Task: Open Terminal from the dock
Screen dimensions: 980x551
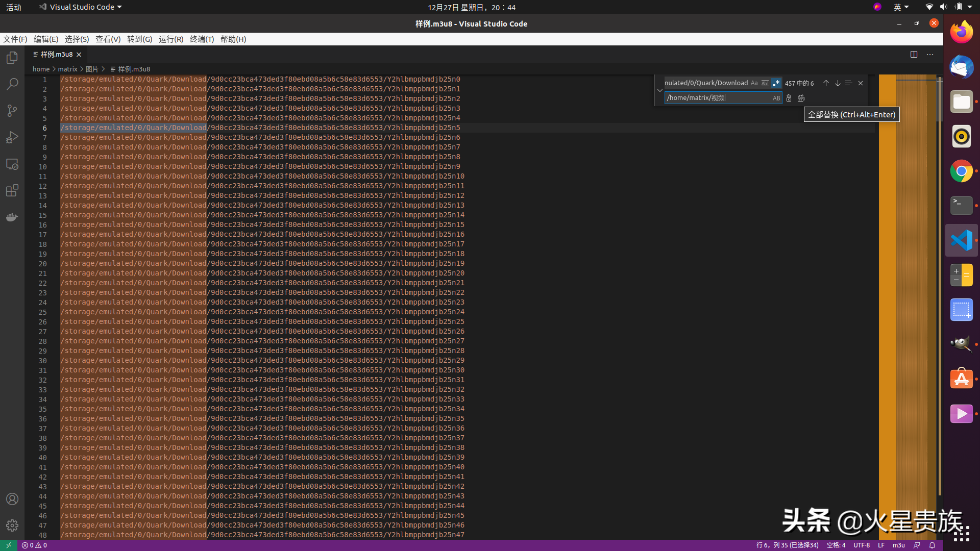Action: click(x=962, y=206)
